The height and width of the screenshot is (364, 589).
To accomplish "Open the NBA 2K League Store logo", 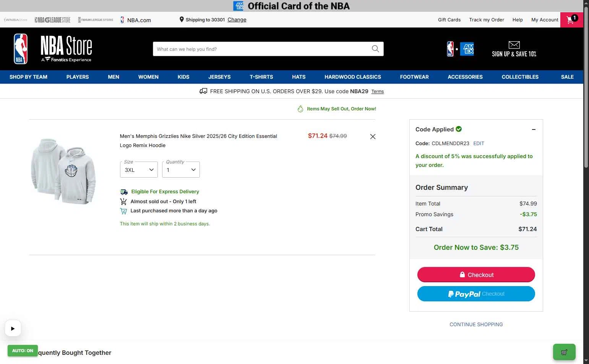I will tap(96, 20).
